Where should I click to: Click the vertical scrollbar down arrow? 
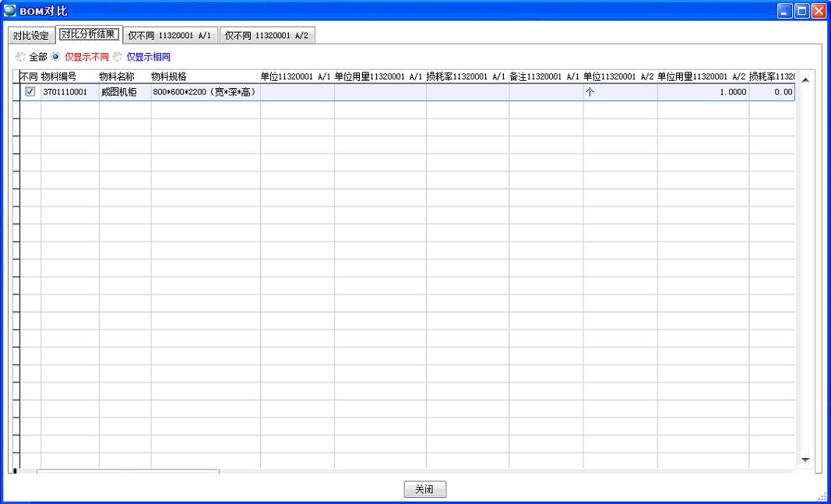(x=805, y=460)
